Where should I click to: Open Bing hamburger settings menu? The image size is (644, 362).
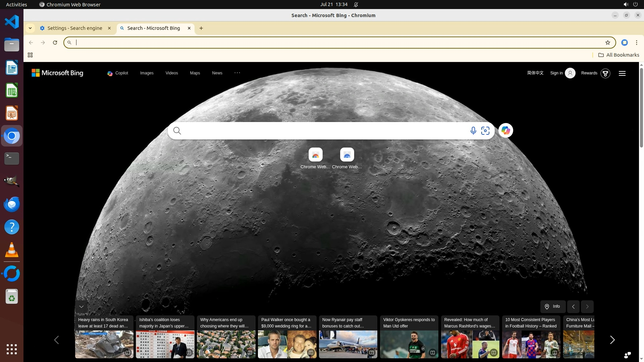[x=622, y=73]
